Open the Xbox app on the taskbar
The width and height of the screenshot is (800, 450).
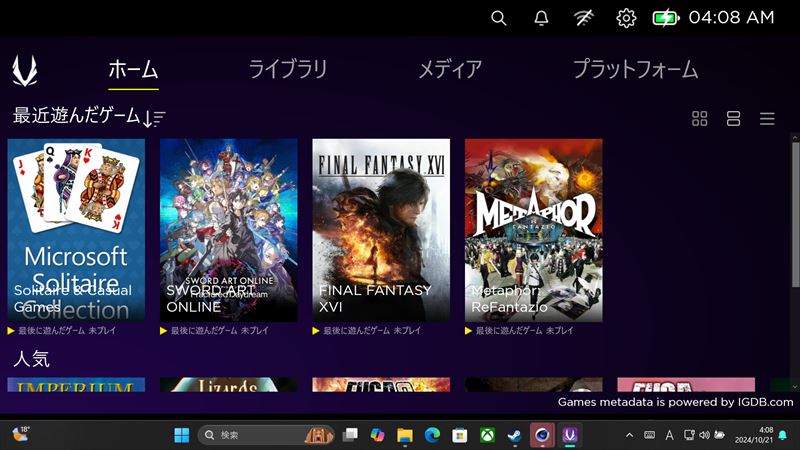[487, 435]
